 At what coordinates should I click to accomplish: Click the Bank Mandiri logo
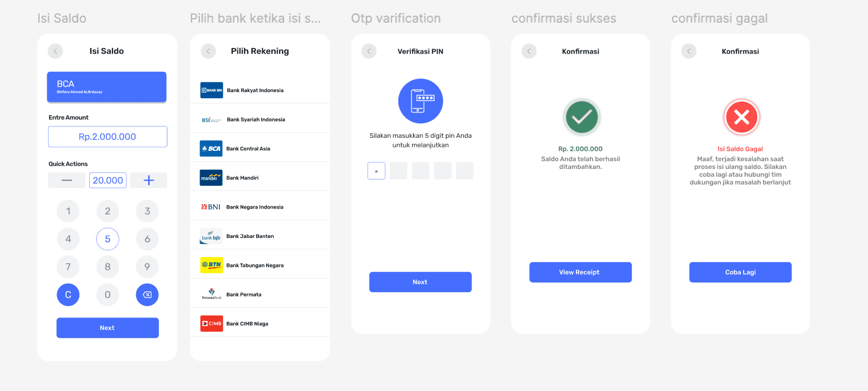click(211, 178)
